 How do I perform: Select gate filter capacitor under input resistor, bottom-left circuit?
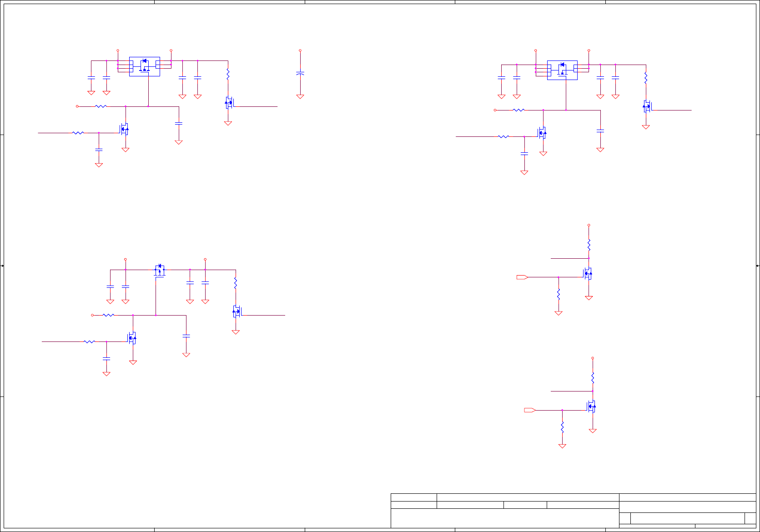[106, 359]
